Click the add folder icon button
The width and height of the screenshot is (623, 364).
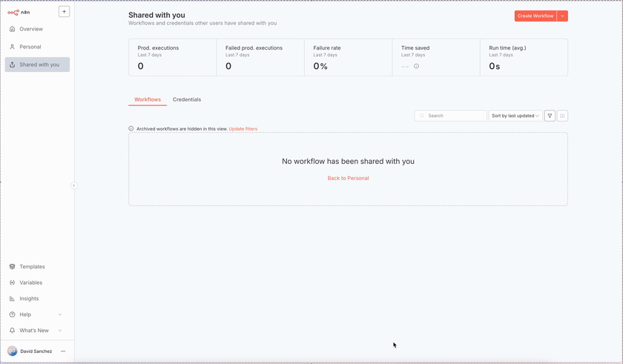(562, 116)
